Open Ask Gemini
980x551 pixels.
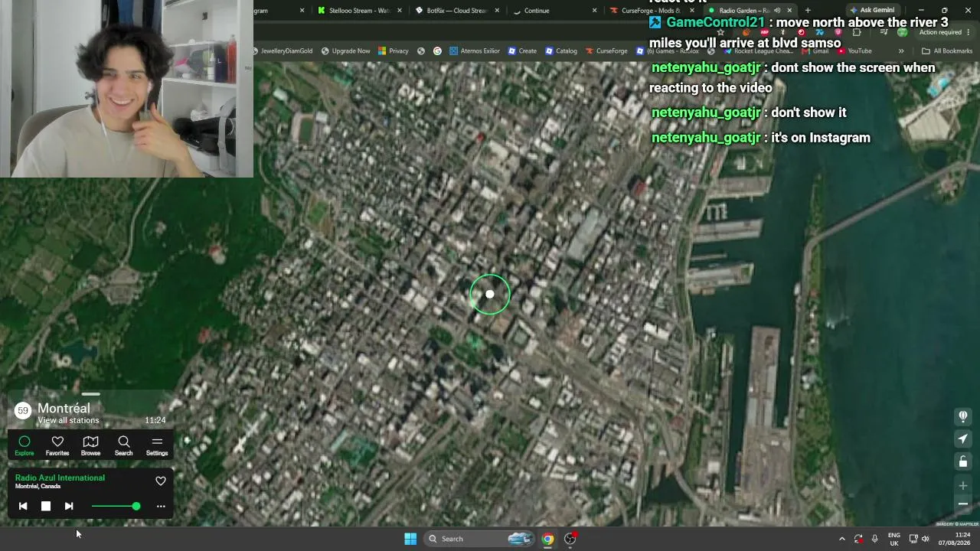pos(871,11)
